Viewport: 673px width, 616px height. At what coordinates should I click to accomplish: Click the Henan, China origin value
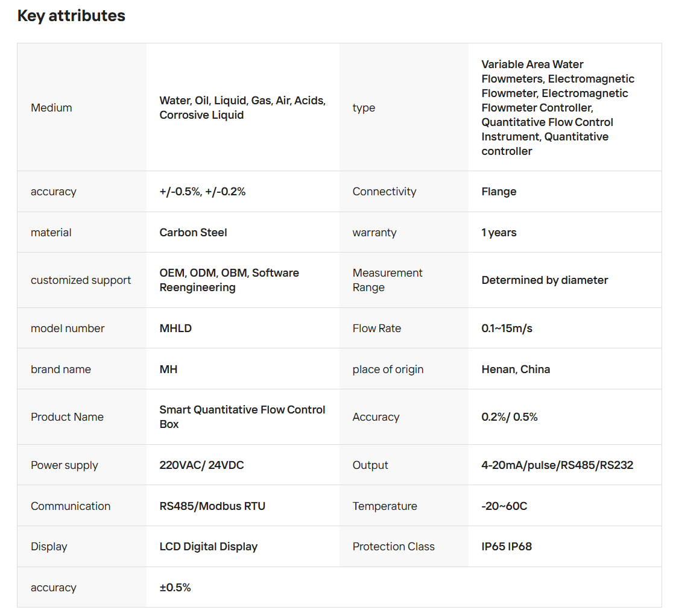click(x=516, y=369)
